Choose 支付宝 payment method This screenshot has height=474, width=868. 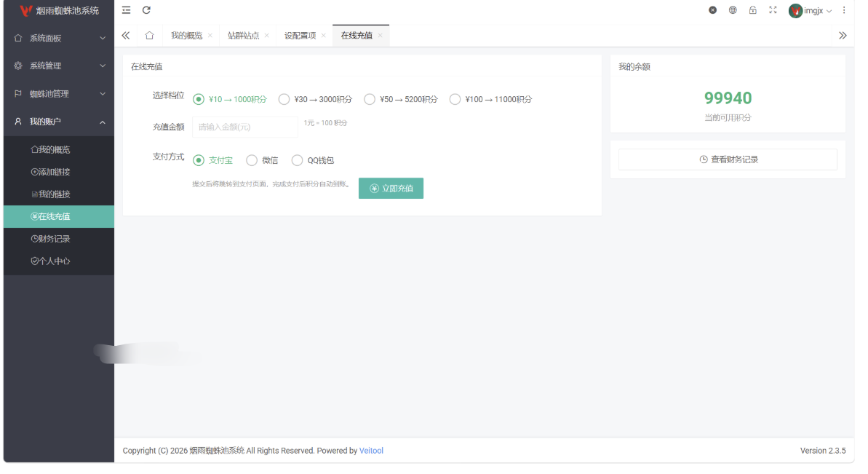(x=213, y=160)
